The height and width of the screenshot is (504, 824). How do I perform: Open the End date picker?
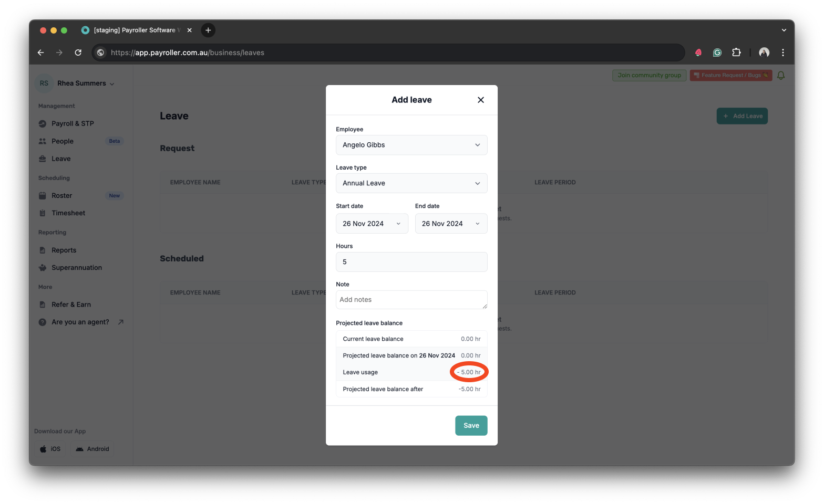[451, 224]
